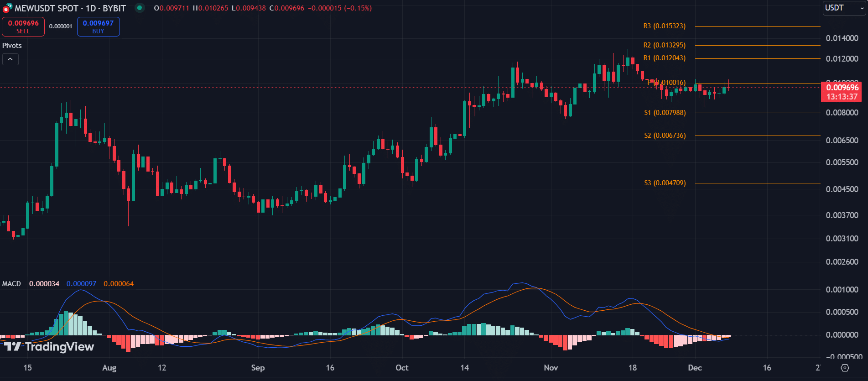Click the R1 (0.012043) pivot label

pyautogui.click(x=664, y=58)
